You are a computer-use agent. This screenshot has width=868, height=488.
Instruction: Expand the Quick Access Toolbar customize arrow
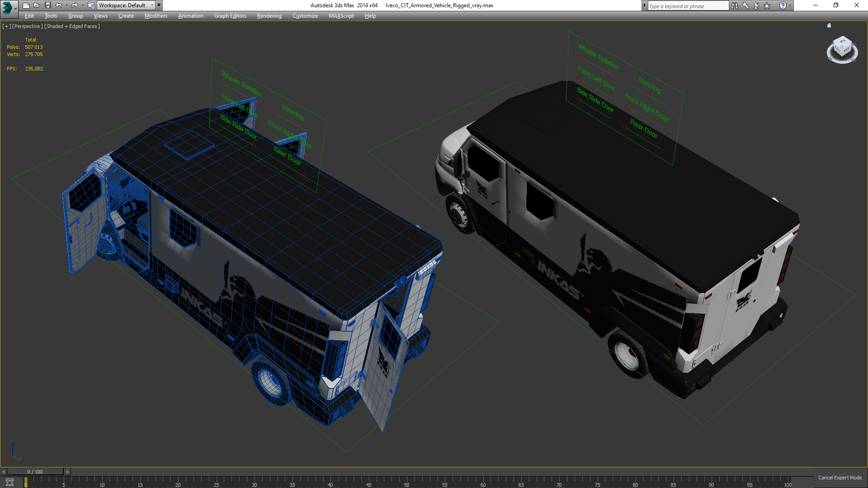[x=159, y=5]
